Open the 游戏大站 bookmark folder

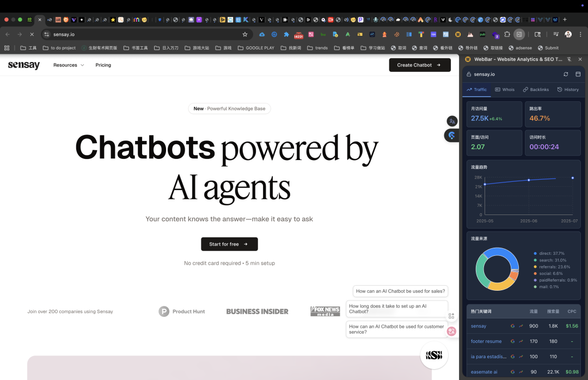[x=197, y=48]
